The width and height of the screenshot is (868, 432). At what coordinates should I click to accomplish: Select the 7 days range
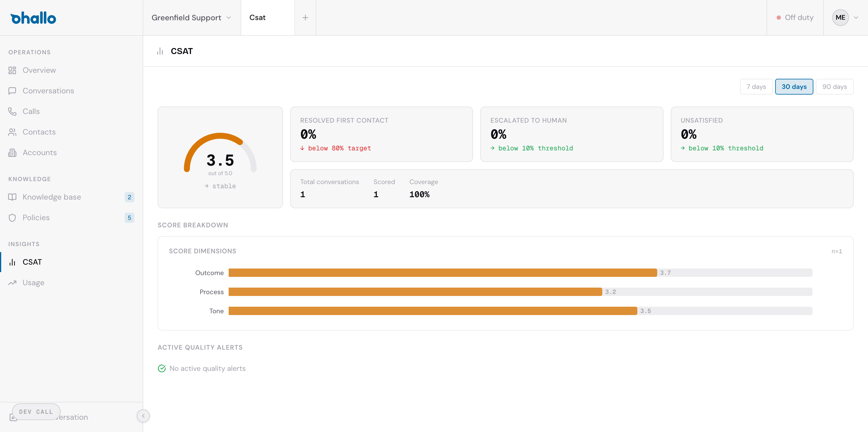pyautogui.click(x=756, y=87)
